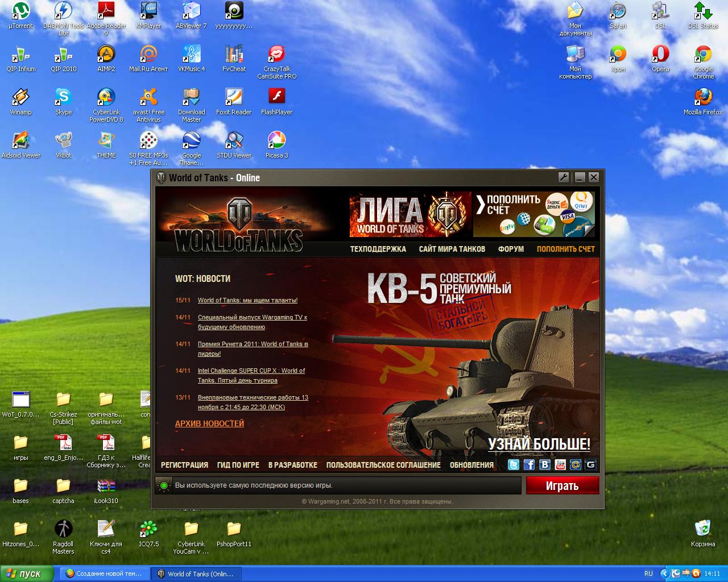
Task: Open the Intel Challenge SUPER CUP X news
Action: 251,375
